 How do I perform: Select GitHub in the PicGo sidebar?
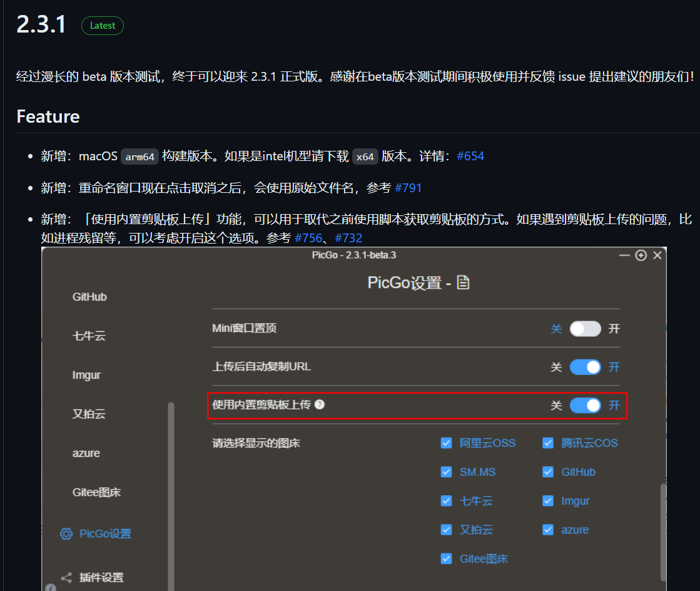[89, 297]
